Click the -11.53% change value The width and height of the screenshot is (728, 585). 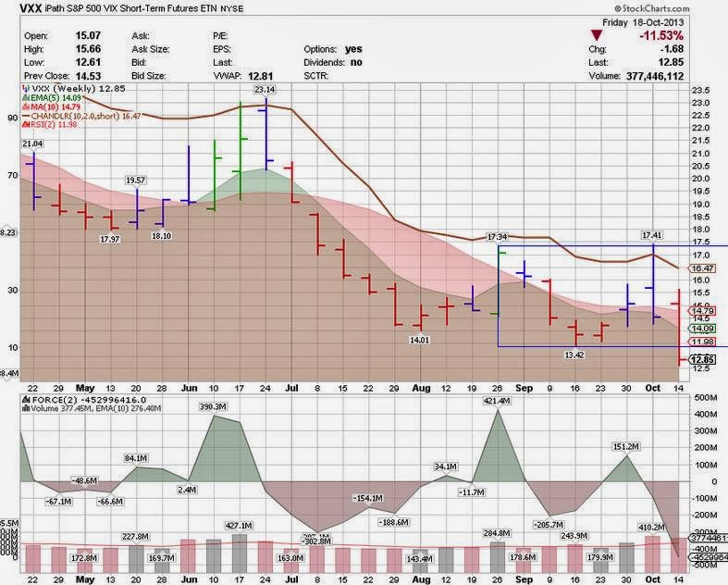point(661,35)
